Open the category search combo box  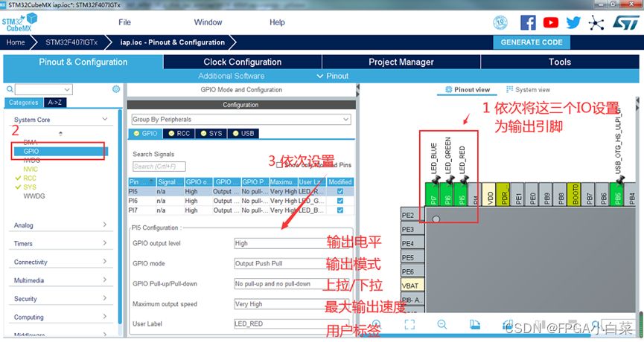click(x=44, y=89)
